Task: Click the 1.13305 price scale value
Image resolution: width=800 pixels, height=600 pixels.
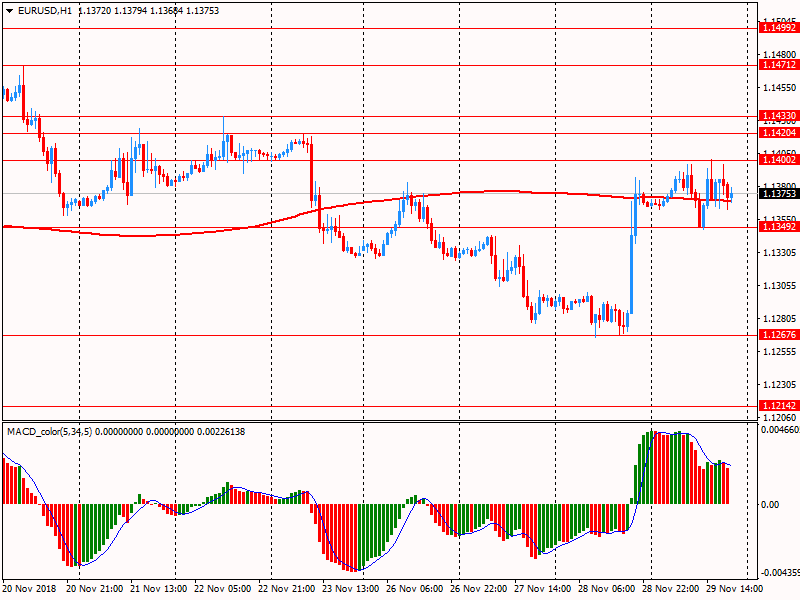Action: [x=779, y=253]
